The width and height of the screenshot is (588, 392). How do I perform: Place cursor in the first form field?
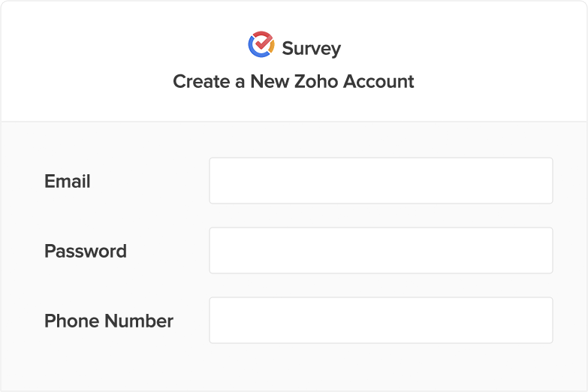(381, 181)
